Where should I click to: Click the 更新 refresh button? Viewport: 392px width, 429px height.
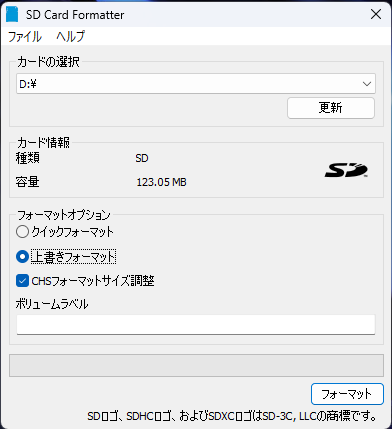click(x=331, y=108)
